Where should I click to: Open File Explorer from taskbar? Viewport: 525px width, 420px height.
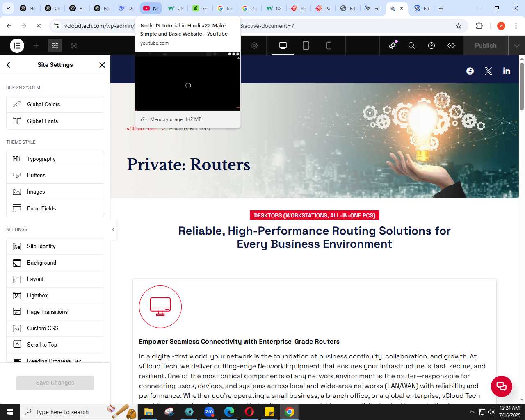pos(148,412)
